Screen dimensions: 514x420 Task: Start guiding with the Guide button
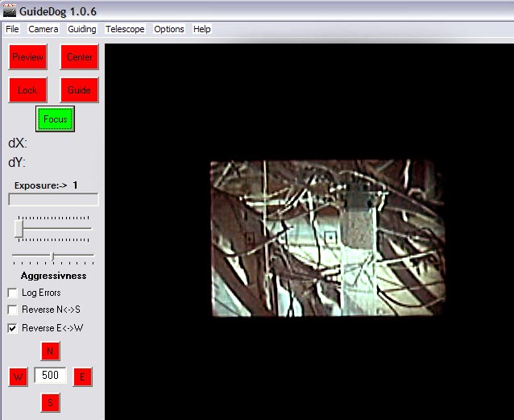(x=79, y=90)
